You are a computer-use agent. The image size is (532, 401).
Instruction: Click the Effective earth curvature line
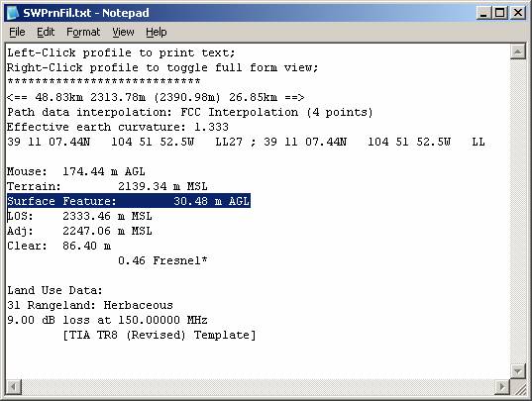pos(118,127)
